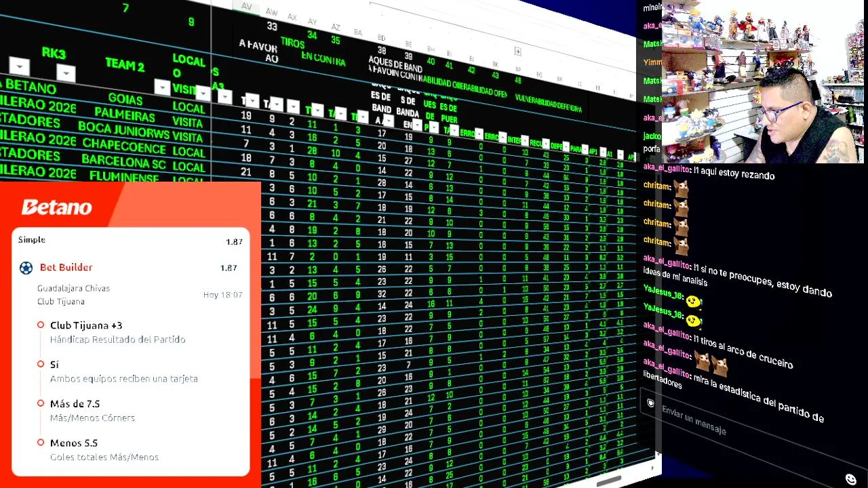Click aka_el_gallito's name beside 'tiros al arco'
This screenshot has height=488, width=868.
[666, 334]
